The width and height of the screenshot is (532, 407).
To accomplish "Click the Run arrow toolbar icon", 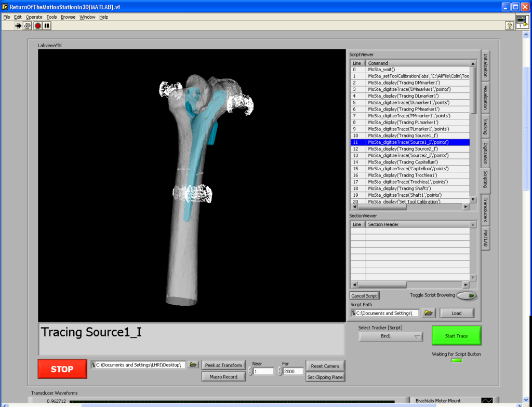I will point(18,26).
